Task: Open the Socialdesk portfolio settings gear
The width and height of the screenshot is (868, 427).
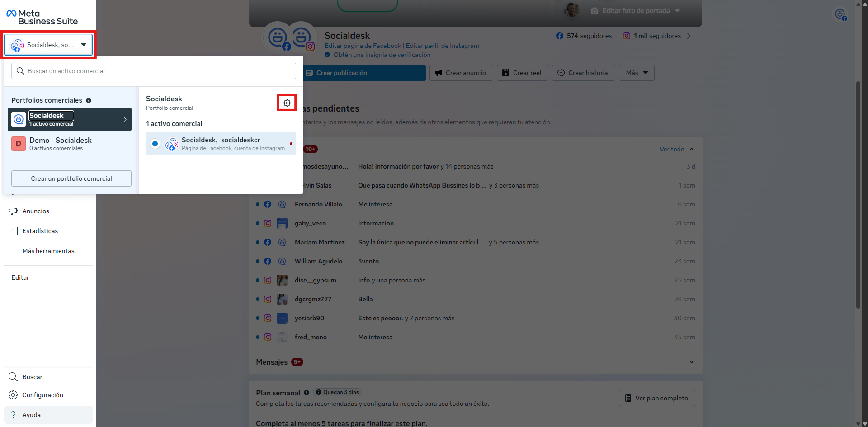Action: tap(287, 103)
